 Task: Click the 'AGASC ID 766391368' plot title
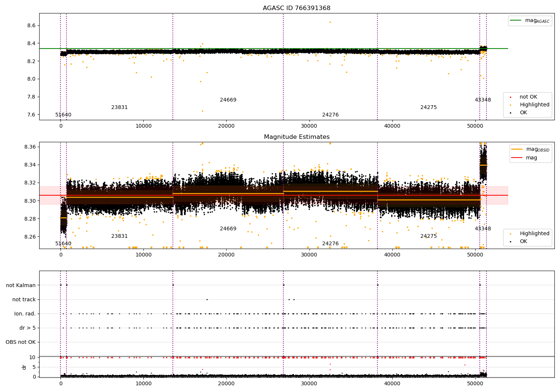[296, 8]
